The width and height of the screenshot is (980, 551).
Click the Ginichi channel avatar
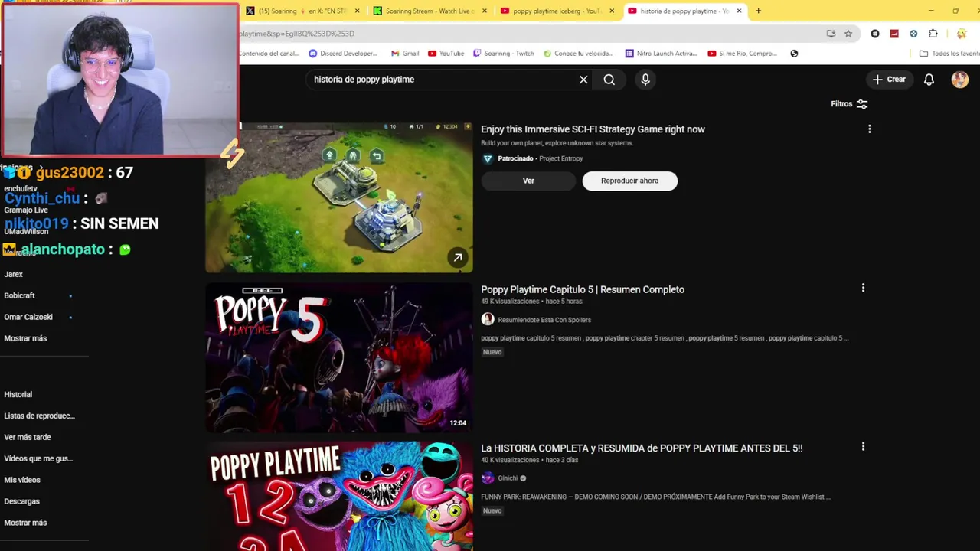[488, 478]
